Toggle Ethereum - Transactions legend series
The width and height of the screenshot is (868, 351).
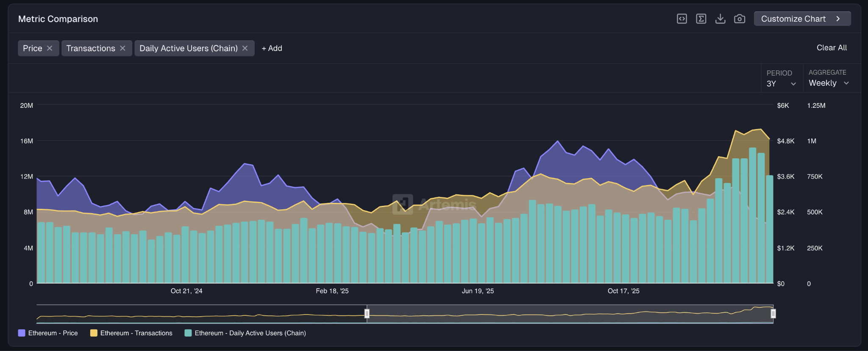point(131,333)
